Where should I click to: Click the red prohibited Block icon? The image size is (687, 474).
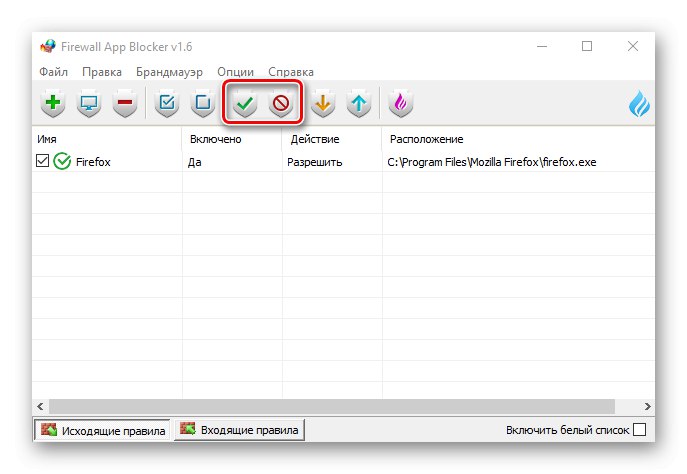(281, 103)
